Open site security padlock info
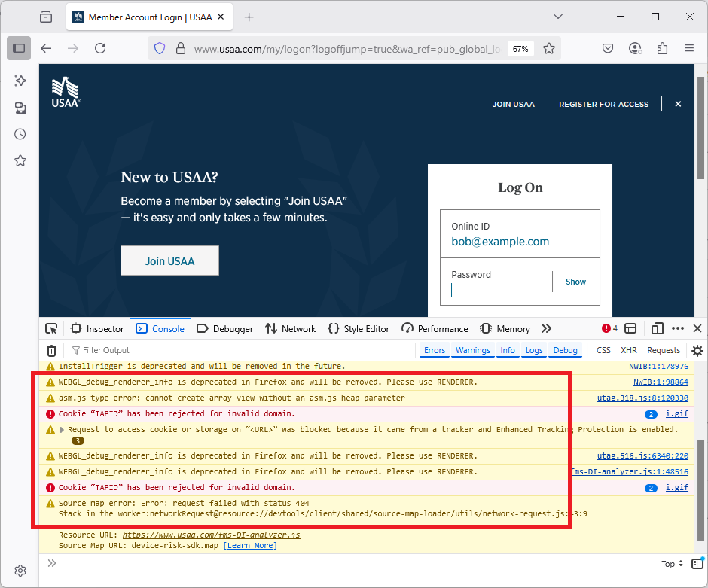708x588 pixels. 181,48
